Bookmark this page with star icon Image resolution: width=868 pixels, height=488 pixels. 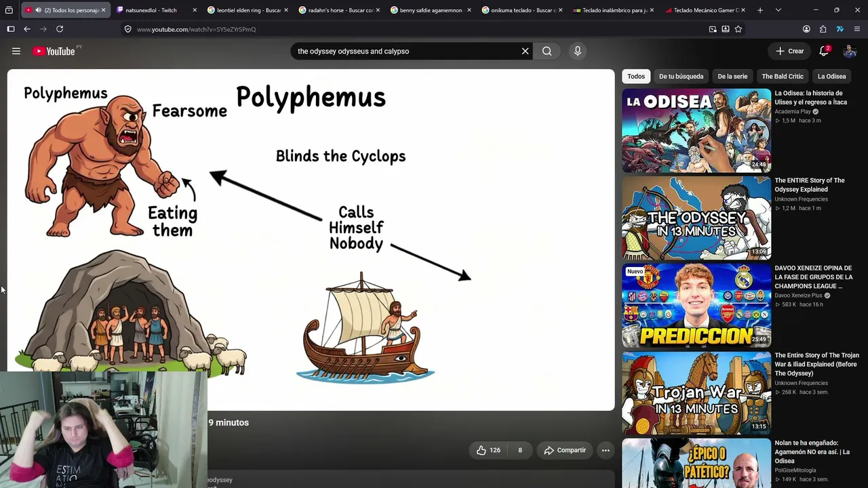point(738,29)
